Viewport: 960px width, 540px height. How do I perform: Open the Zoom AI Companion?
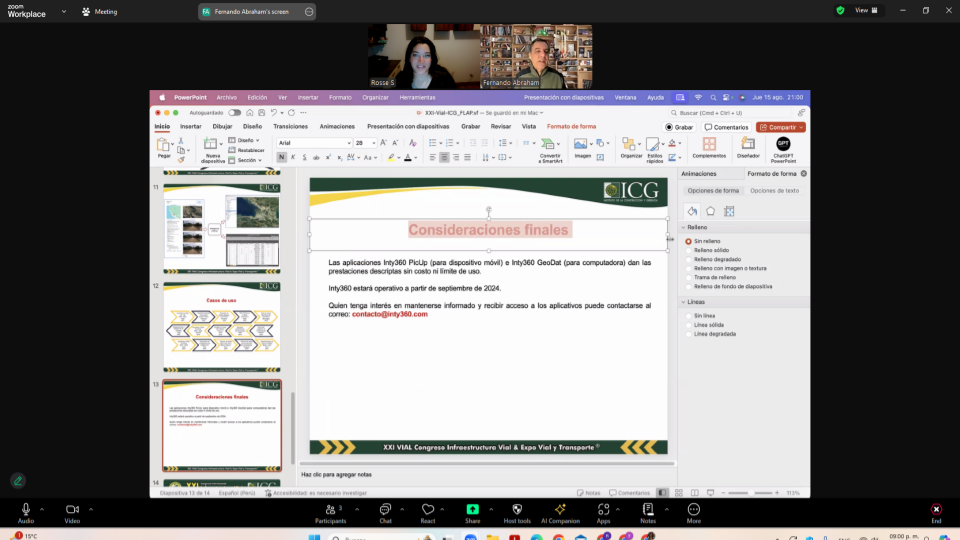(x=560, y=512)
